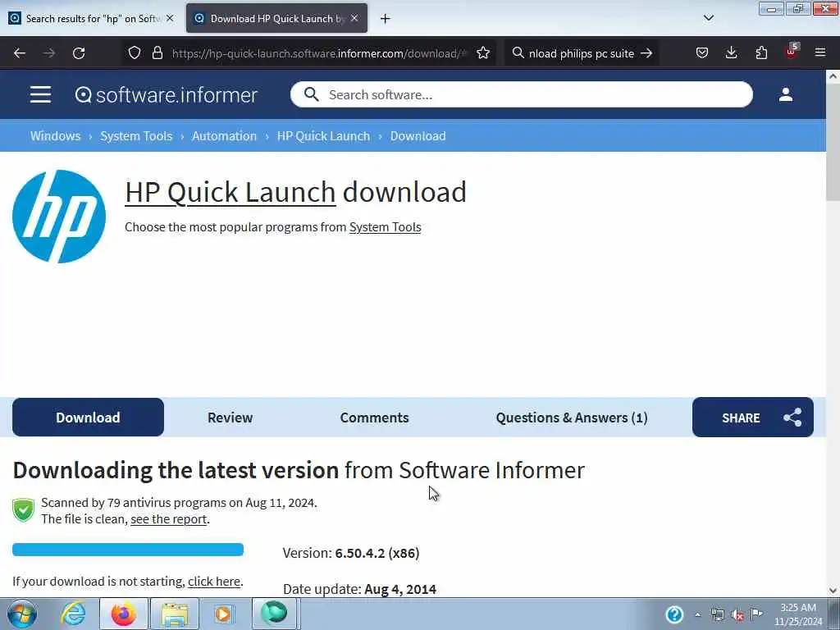Show hidden tray icons arrow
Screen dimensions: 840x630
697,614
